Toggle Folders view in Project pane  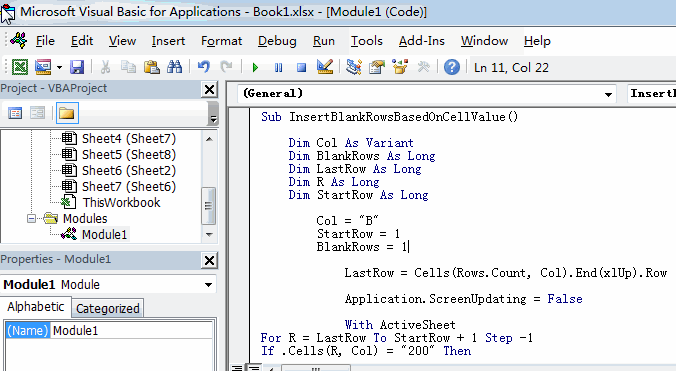(67, 113)
